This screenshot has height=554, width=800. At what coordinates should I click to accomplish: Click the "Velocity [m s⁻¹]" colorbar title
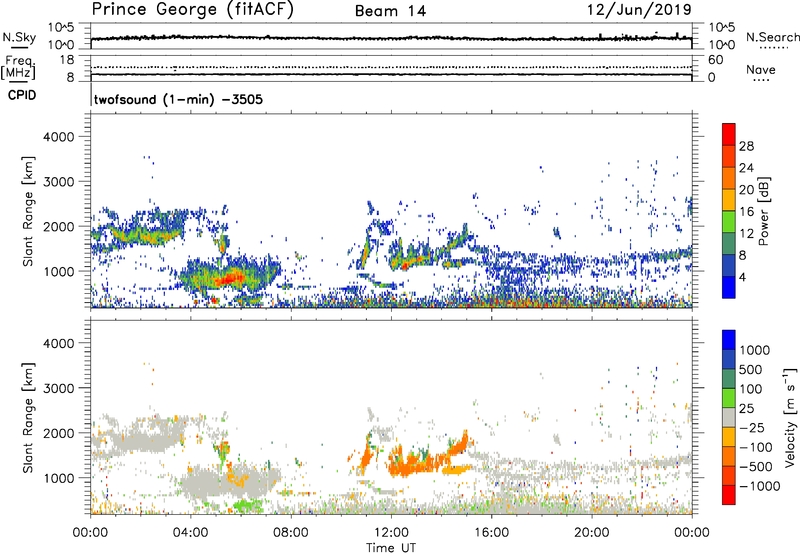[x=790, y=417]
